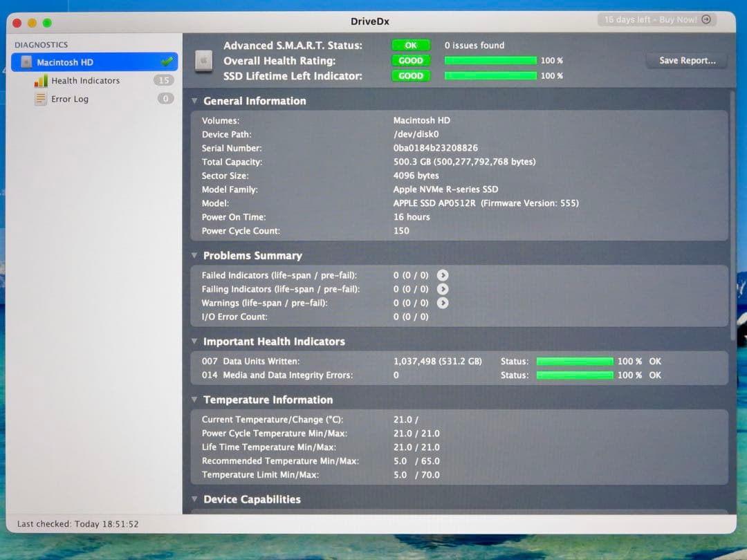Open the Error Log list icon

coord(41,99)
